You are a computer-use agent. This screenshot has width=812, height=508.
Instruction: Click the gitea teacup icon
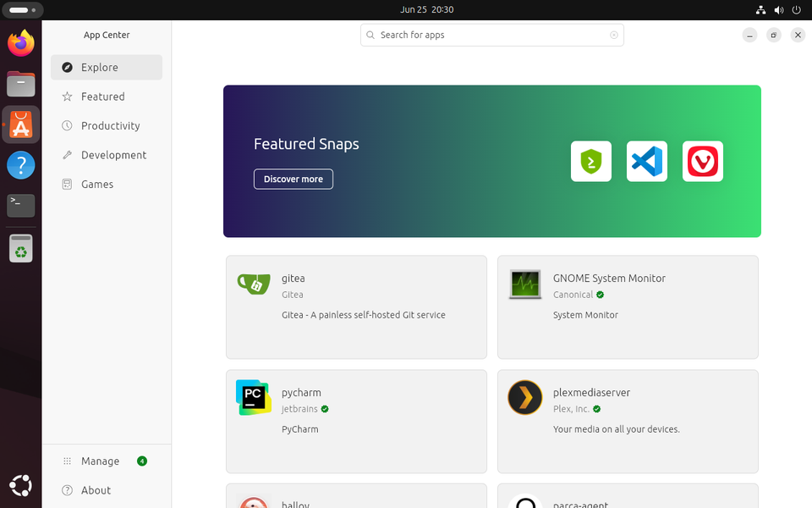point(254,284)
